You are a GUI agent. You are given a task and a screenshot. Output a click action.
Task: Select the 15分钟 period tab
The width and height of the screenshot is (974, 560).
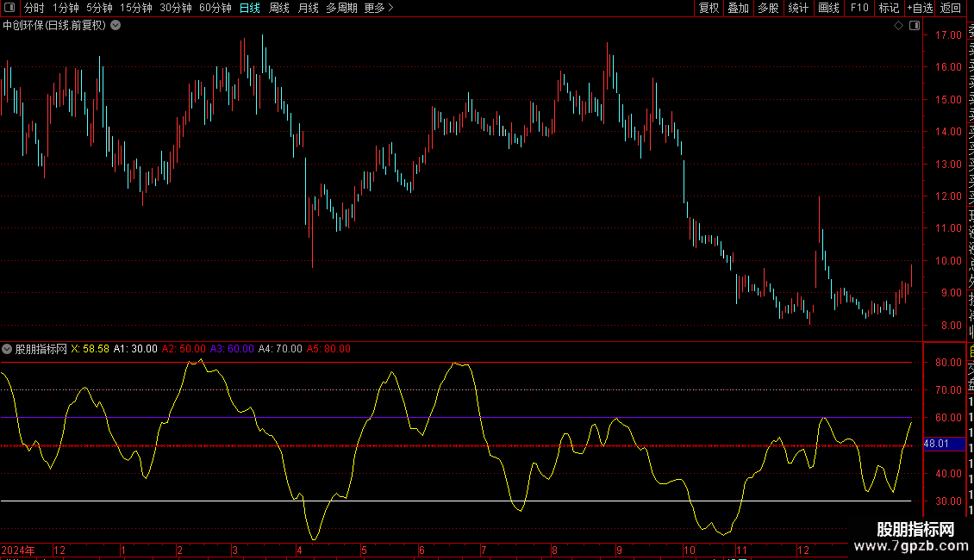(x=136, y=8)
